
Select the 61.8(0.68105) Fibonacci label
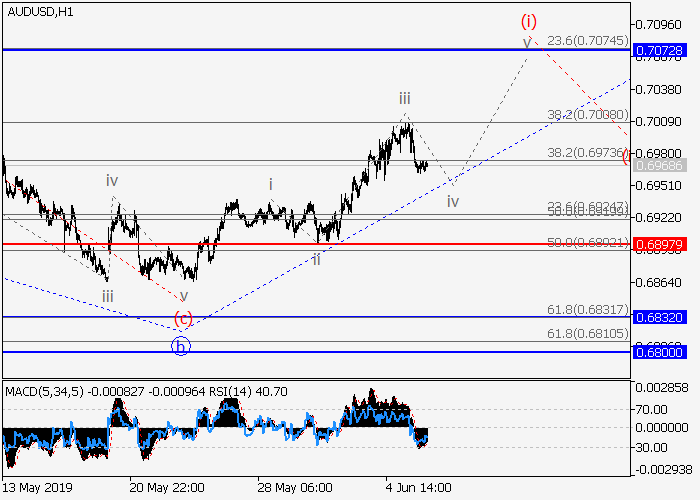(586, 333)
